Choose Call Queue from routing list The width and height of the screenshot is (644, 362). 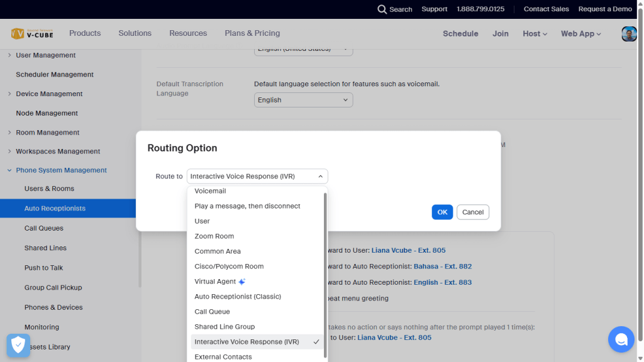(x=212, y=312)
